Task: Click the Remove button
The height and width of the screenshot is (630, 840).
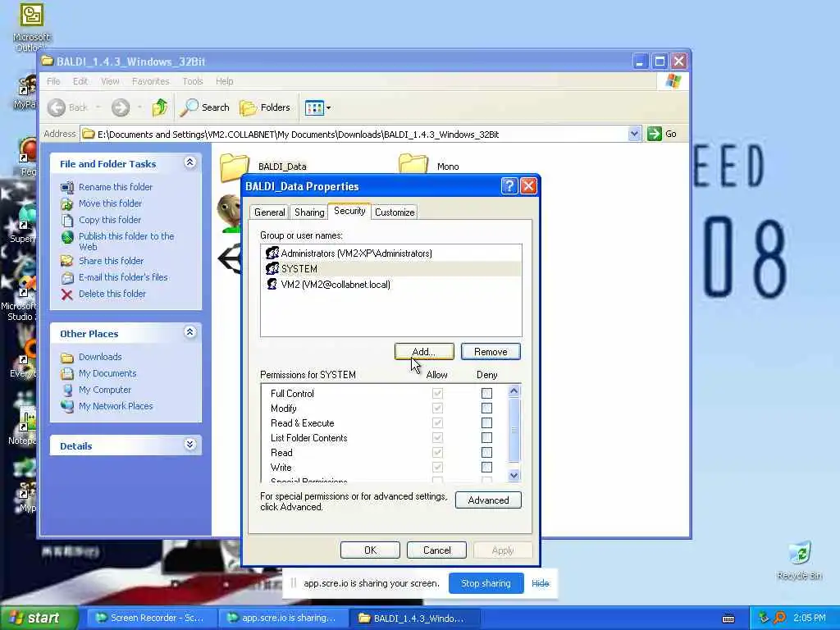Action: pos(491,352)
